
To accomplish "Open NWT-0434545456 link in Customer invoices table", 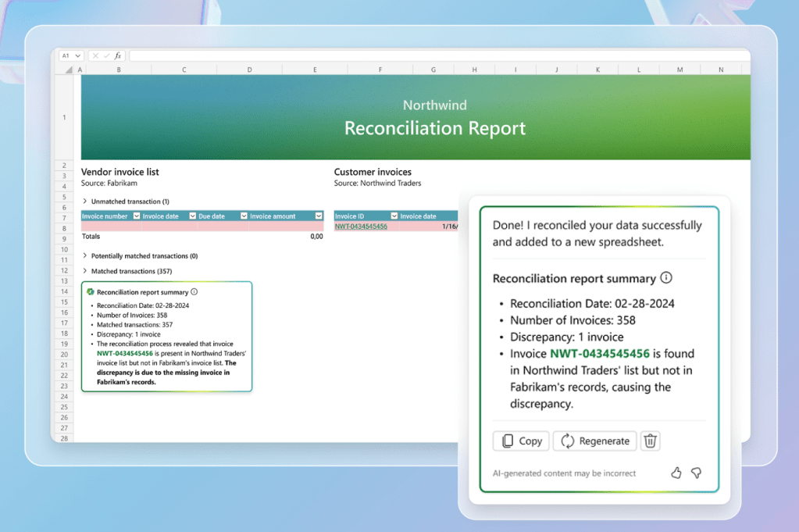I will tap(361, 227).
